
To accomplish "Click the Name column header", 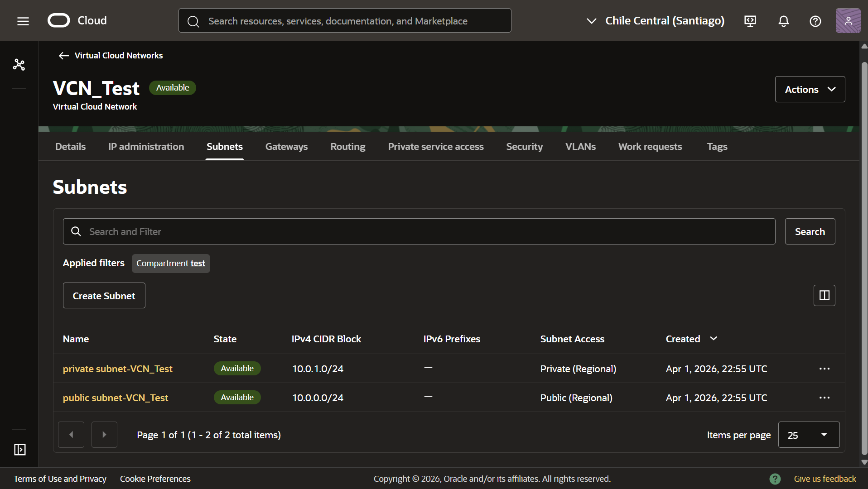I will (76, 339).
